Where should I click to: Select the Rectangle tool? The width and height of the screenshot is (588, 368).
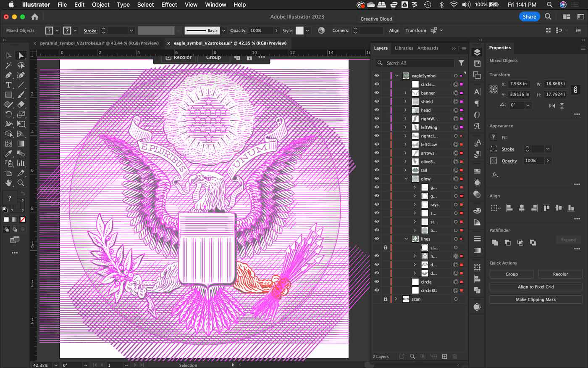click(x=8, y=95)
